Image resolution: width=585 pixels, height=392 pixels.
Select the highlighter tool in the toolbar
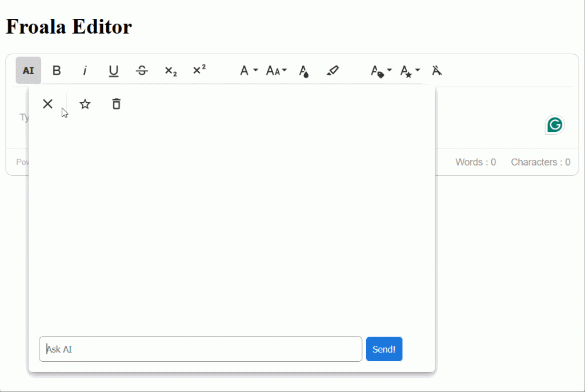pyautogui.click(x=333, y=70)
